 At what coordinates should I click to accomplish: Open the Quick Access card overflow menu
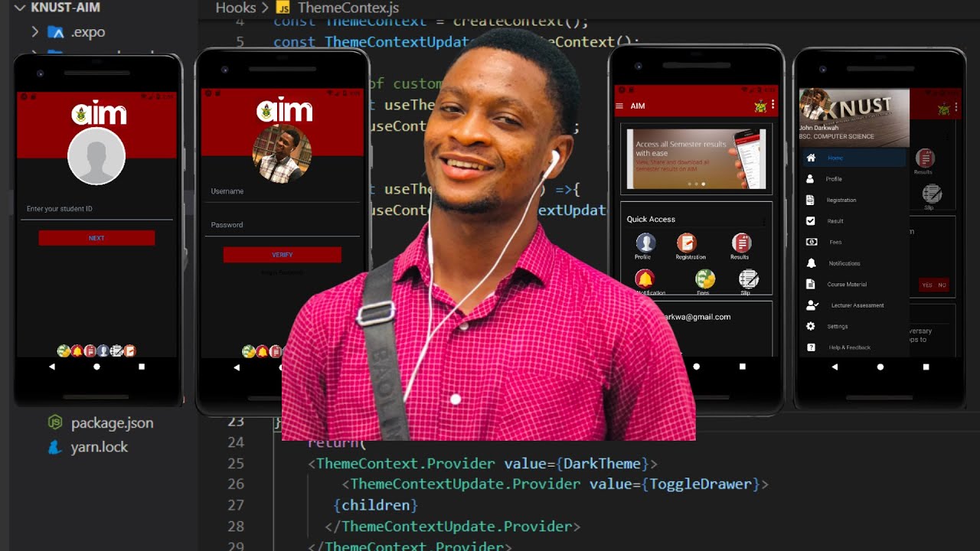[x=763, y=221]
